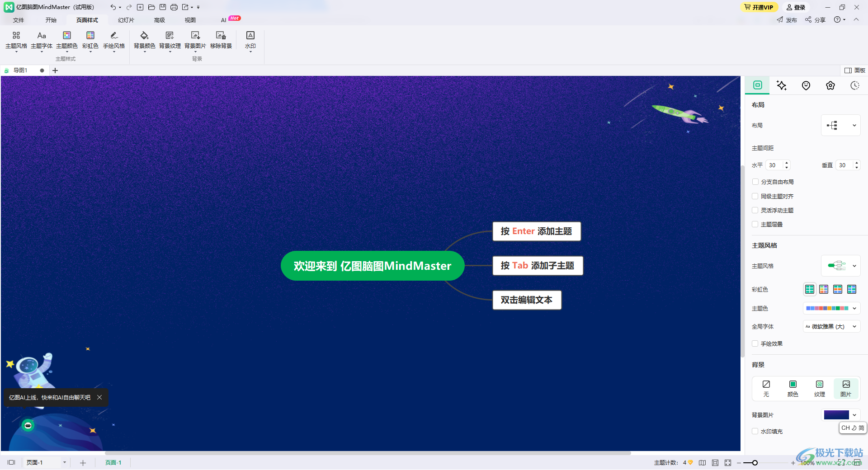Switch to the 开始 tab
This screenshot has height=470, width=868.
click(x=51, y=20)
